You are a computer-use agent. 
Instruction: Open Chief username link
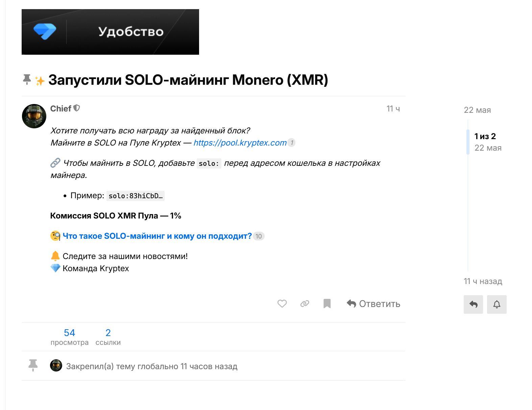pos(61,108)
